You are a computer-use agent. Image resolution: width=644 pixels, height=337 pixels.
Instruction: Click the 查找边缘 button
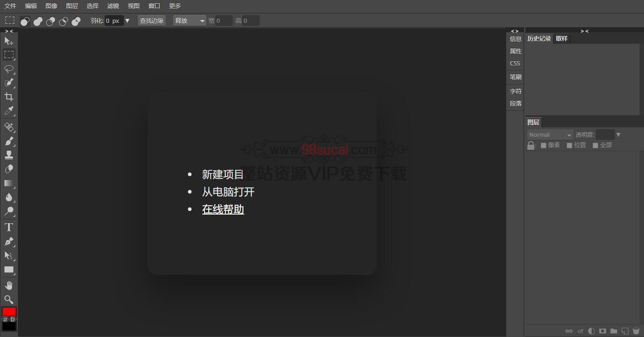(x=151, y=20)
